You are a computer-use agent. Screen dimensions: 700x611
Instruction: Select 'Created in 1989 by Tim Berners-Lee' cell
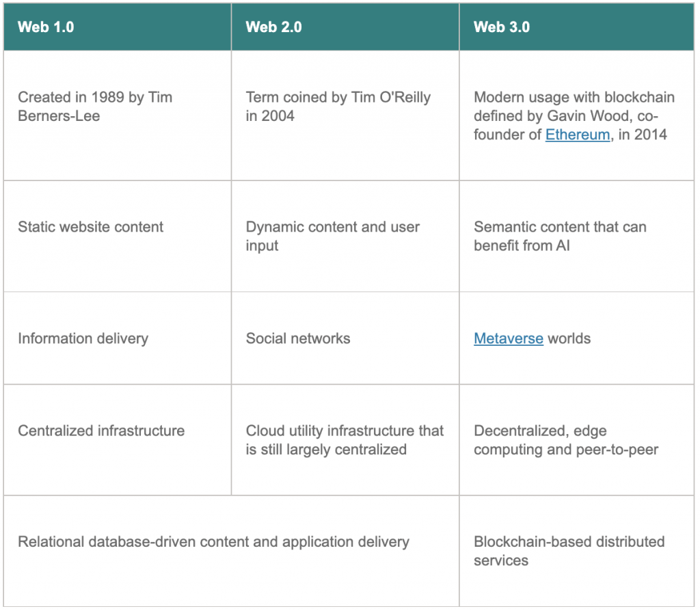click(118, 116)
